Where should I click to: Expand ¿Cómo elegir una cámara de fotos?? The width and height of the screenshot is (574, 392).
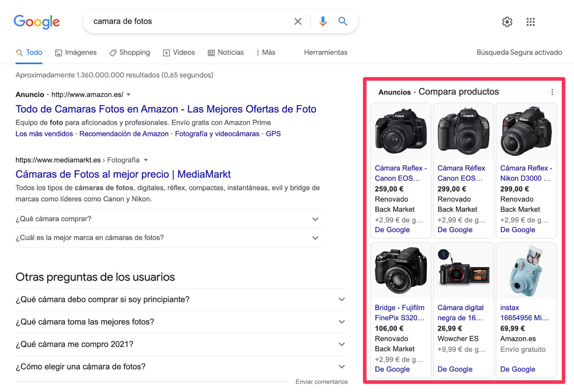click(181, 367)
